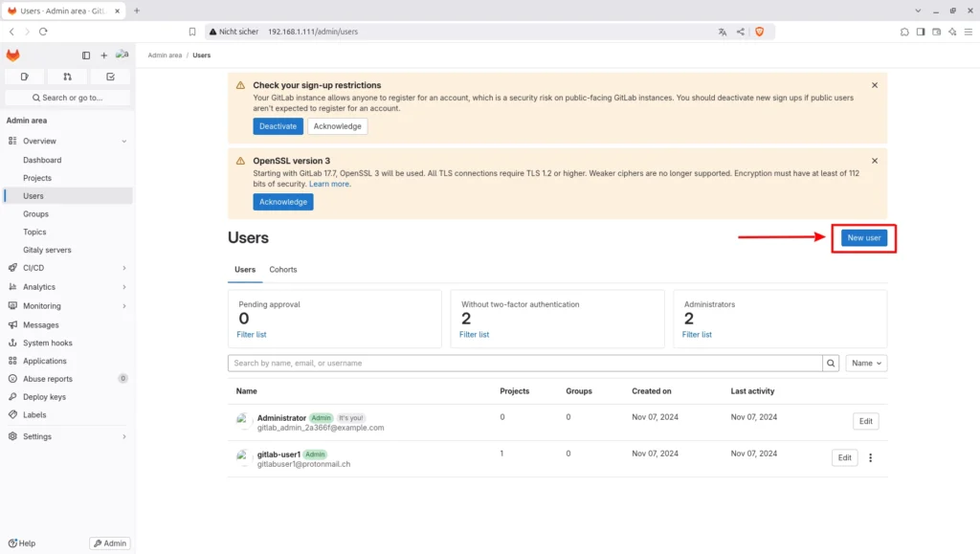
Task: Collapse the sidebar with the panel icon
Action: pyautogui.click(x=86, y=55)
